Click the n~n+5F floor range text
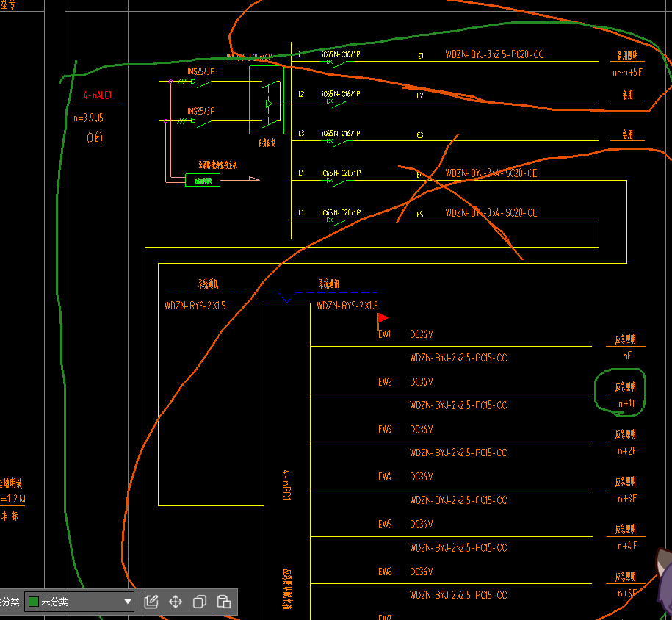The height and width of the screenshot is (620, 672). tap(627, 73)
